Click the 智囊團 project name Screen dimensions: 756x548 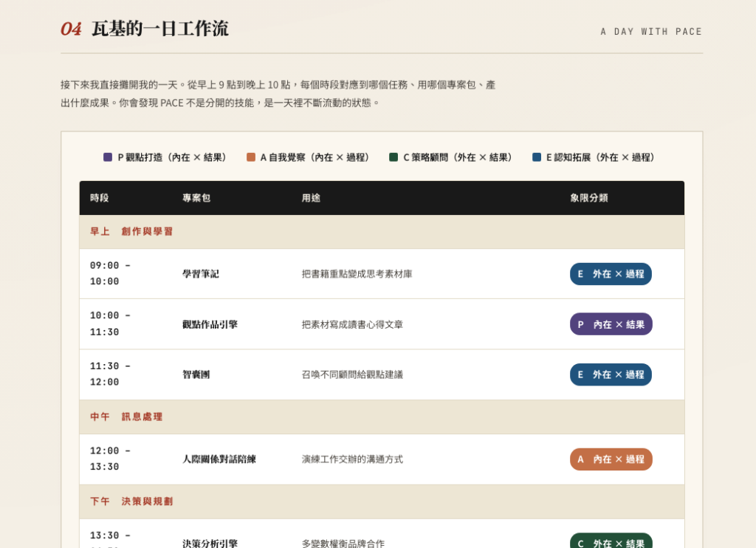(196, 374)
